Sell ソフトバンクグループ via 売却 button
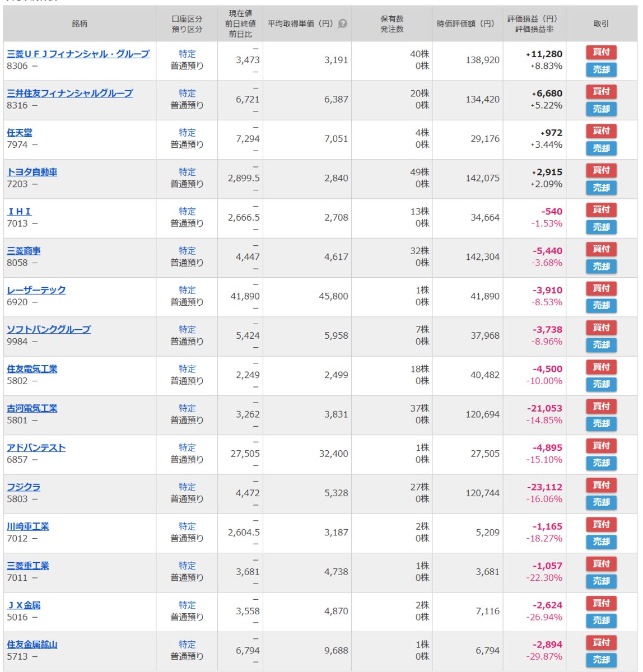The height and width of the screenshot is (672, 643). tap(602, 345)
